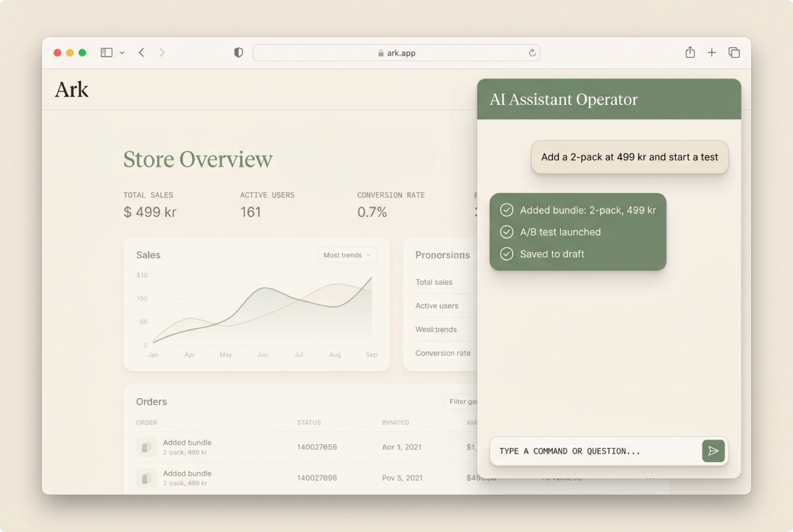Click the STATUS column header
Screen dimensions: 793x532
(x=309, y=423)
